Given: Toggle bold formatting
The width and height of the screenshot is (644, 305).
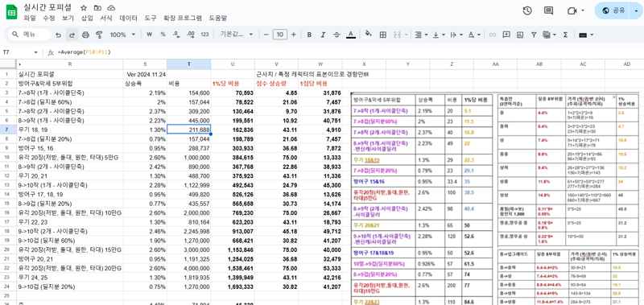Looking at the screenshot, I should pos(309,35).
